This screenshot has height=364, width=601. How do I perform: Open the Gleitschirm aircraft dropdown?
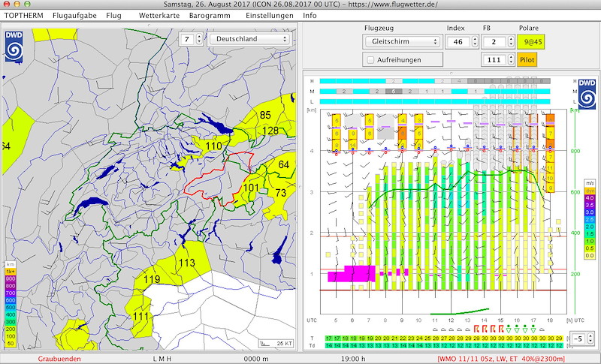(x=403, y=42)
